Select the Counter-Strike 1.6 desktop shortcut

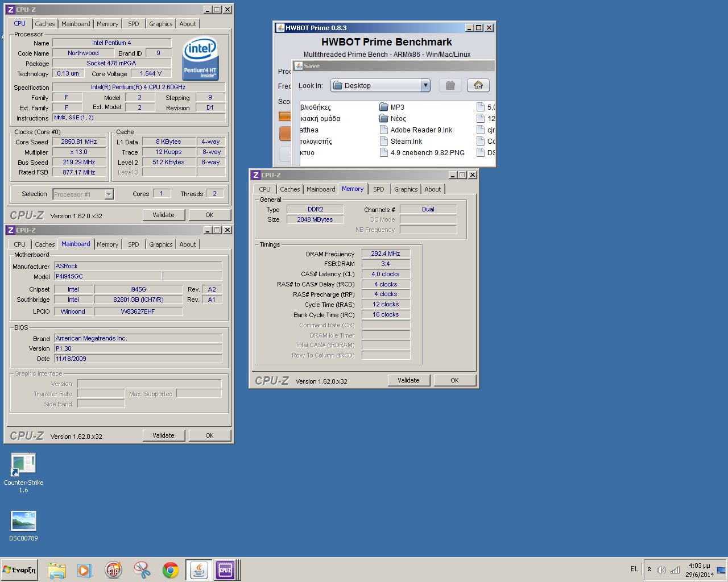[23, 473]
